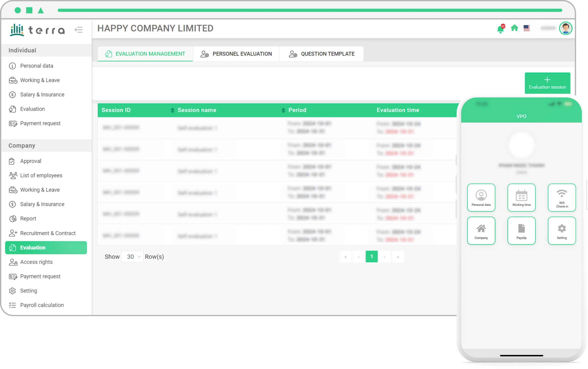Click the Period column header

click(297, 110)
